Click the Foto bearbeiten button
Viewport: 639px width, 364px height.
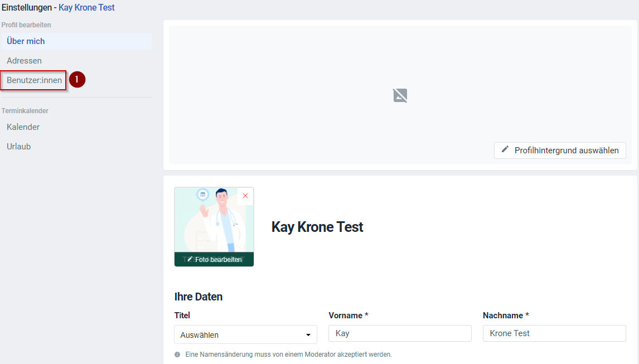214,259
